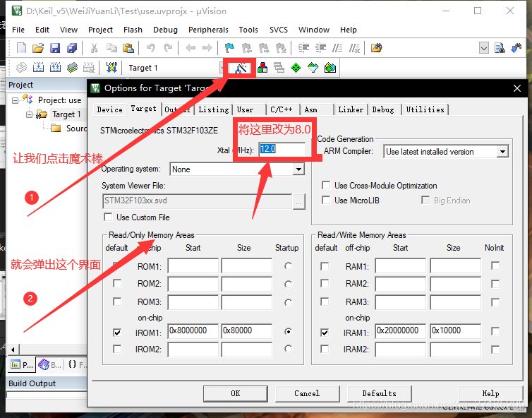This screenshot has height=418, width=532.
Task: Enable Use Cross-Module Optimization checkbox
Action: coord(326,186)
